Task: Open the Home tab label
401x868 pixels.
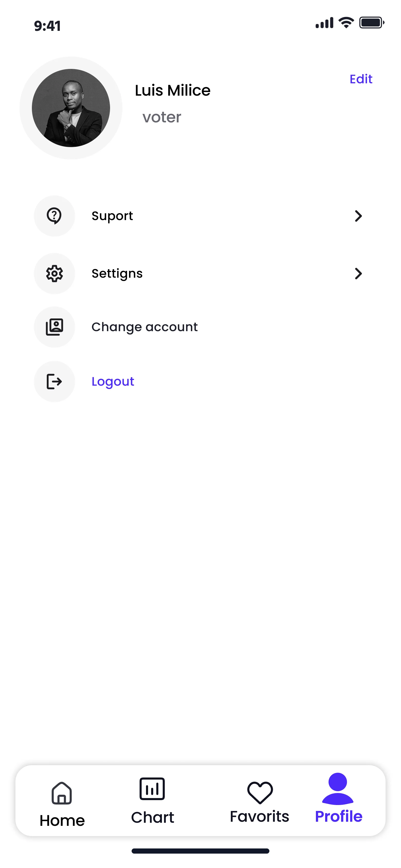Action: pos(62,820)
